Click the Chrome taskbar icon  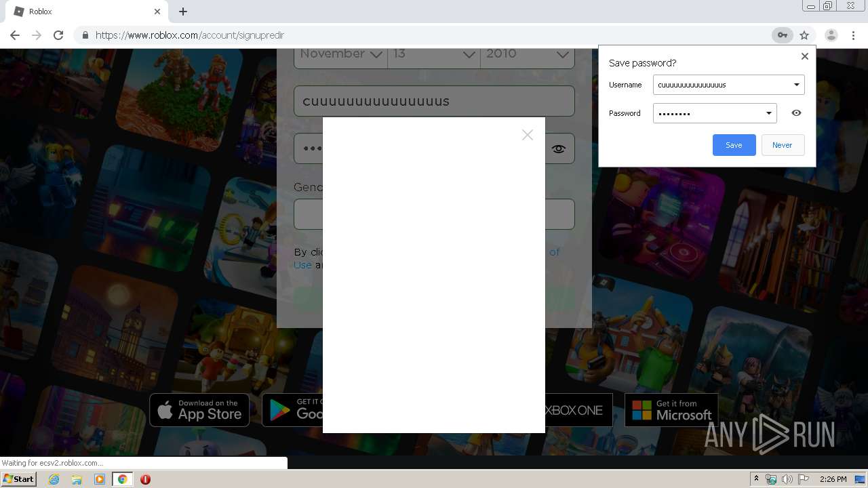tap(123, 479)
